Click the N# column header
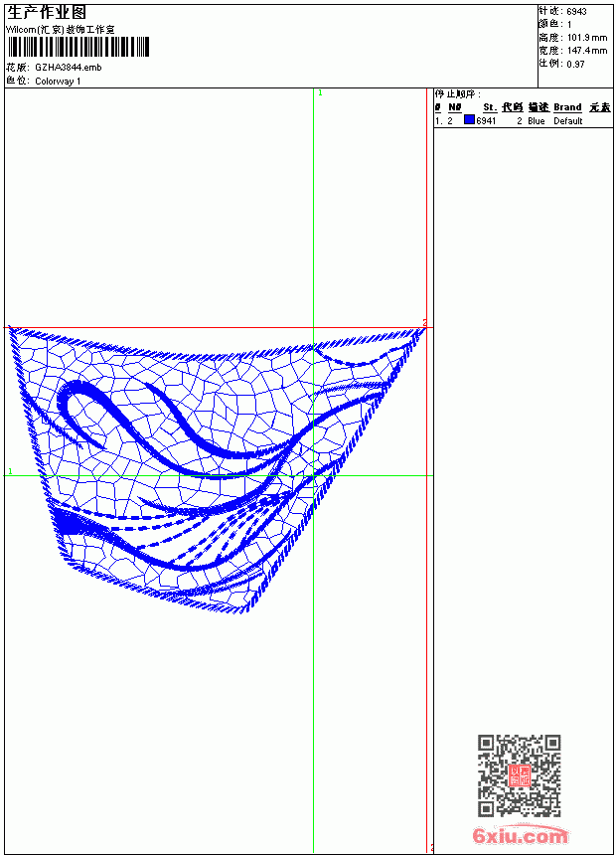 click(455, 107)
